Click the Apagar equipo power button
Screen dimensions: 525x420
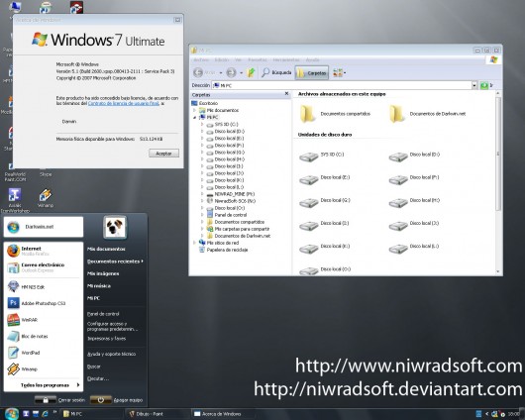coord(101,400)
